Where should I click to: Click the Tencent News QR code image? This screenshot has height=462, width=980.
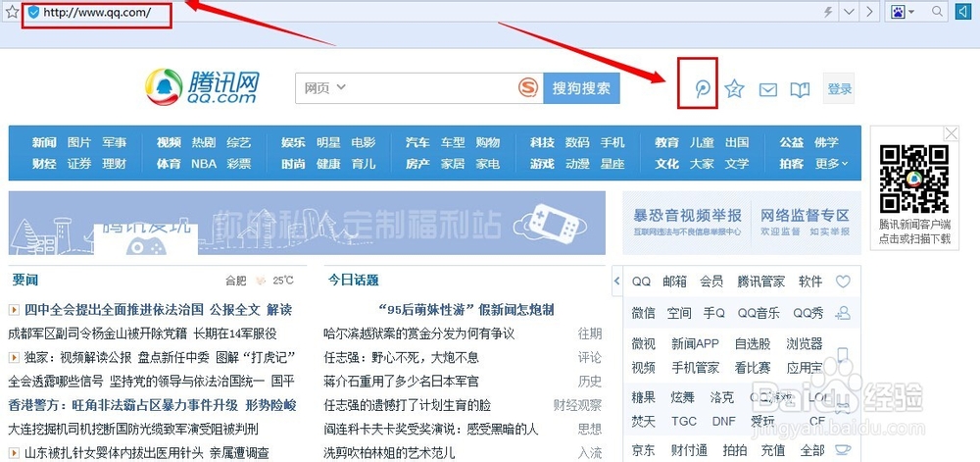tap(914, 179)
